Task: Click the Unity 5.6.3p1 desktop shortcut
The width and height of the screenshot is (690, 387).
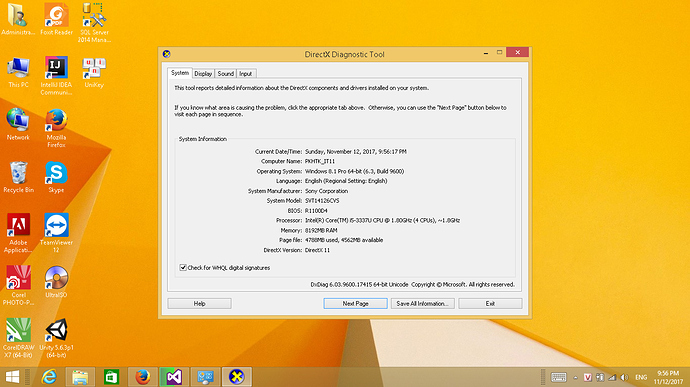Action: 56,338
